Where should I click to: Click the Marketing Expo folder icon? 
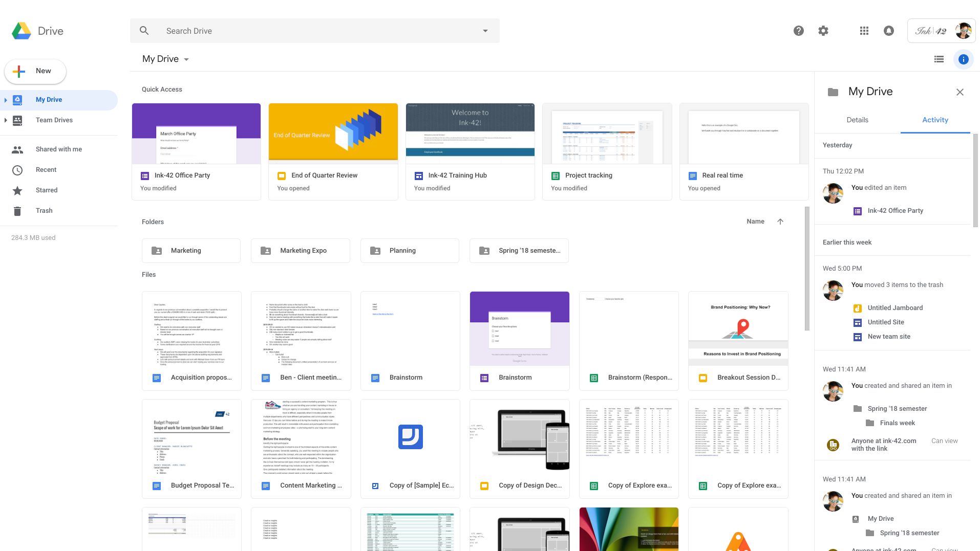click(266, 251)
